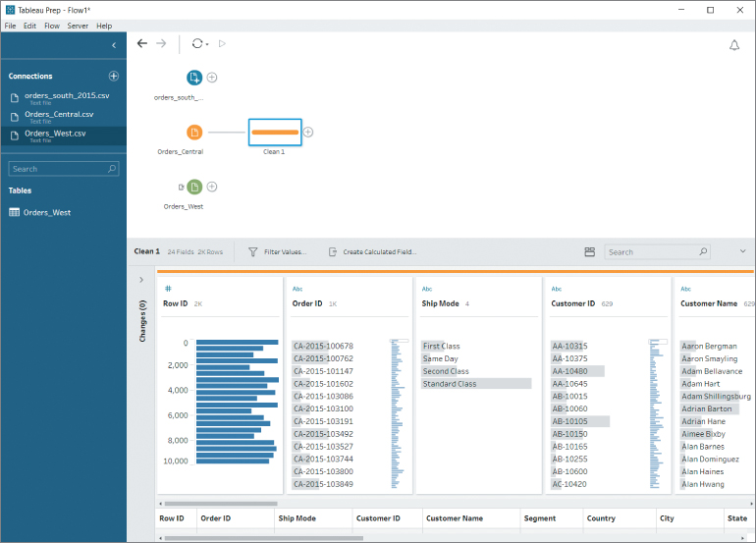Toggle the profile view layout icon

click(590, 251)
